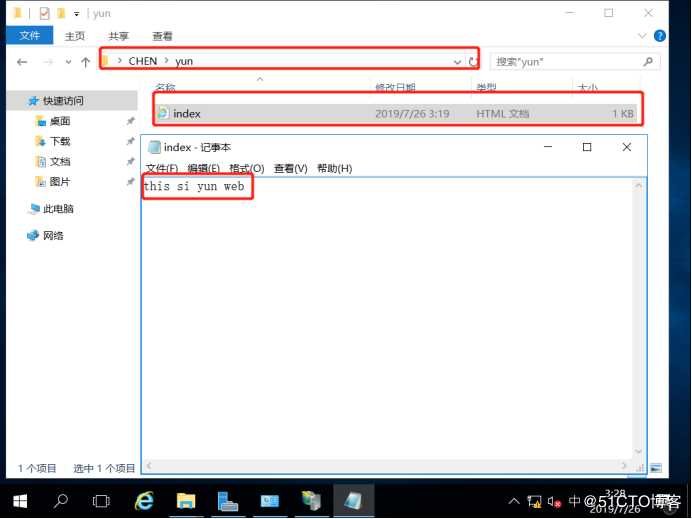The image size is (692, 519).
Task: Open Explorer help question mark icon
Action: tap(660, 36)
